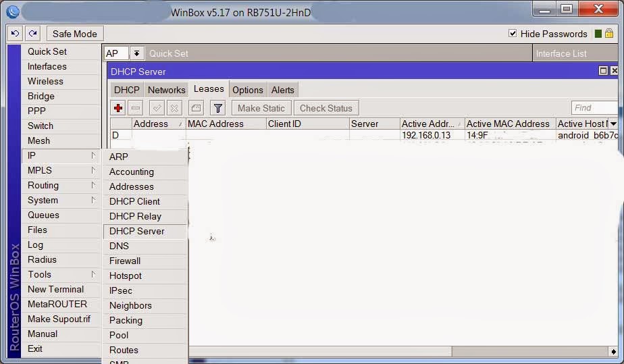Select Firewall in IP submenu
This screenshot has height=364, width=624.
(145, 261)
